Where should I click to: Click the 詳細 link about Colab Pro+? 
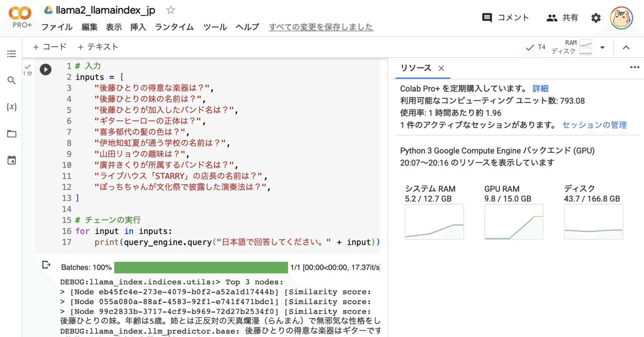pyautogui.click(x=540, y=88)
